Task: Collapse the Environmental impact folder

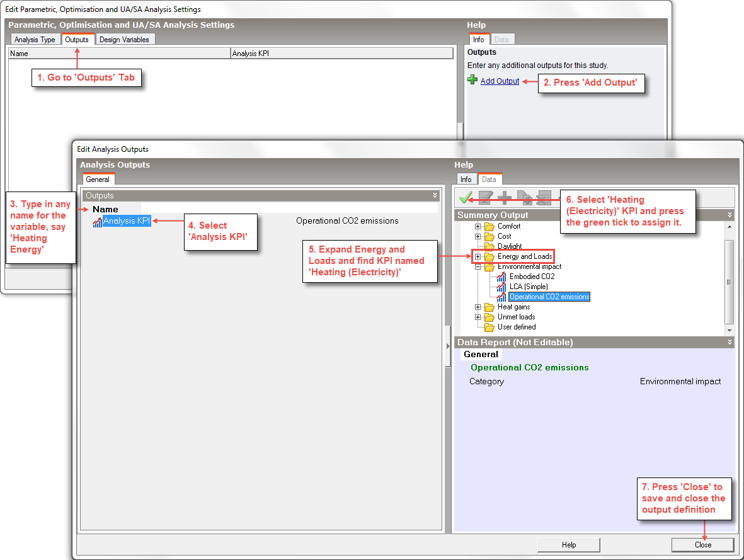Action: tap(478, 266)
